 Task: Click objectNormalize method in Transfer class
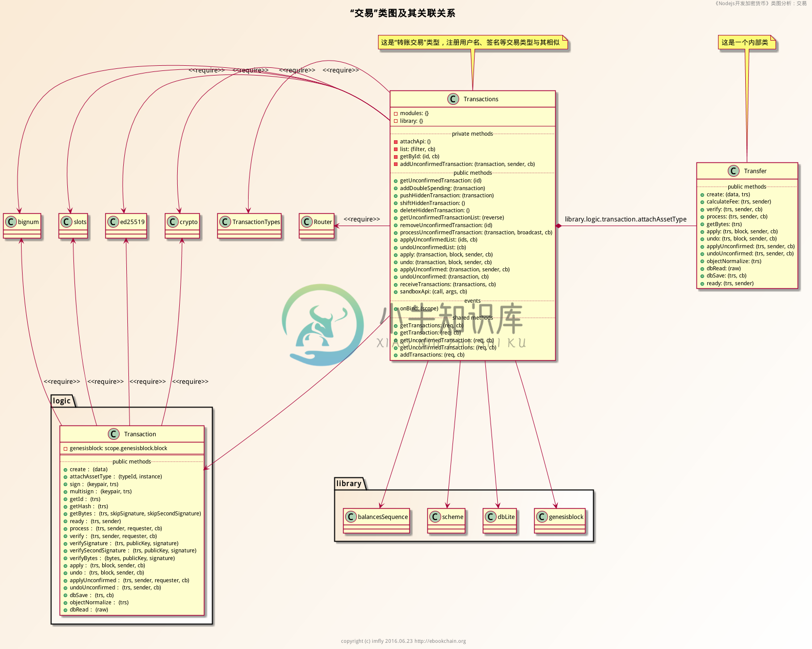(x=734, y=262)
